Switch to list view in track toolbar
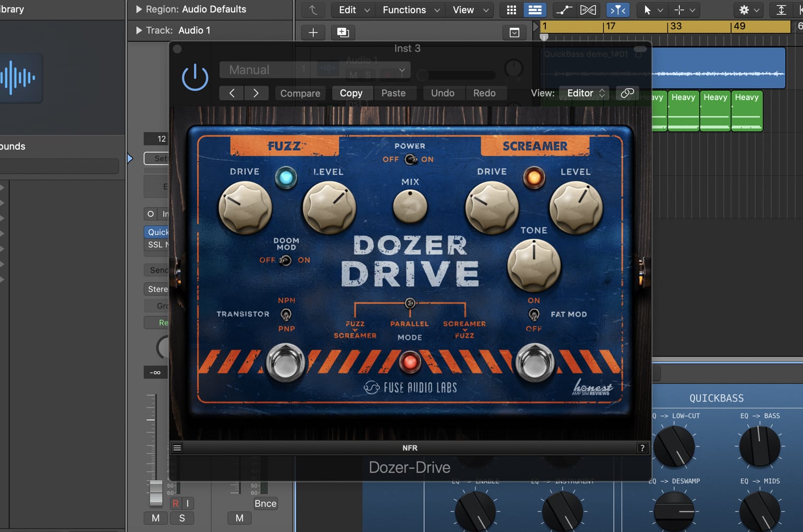803x532 pixels. 534,10
